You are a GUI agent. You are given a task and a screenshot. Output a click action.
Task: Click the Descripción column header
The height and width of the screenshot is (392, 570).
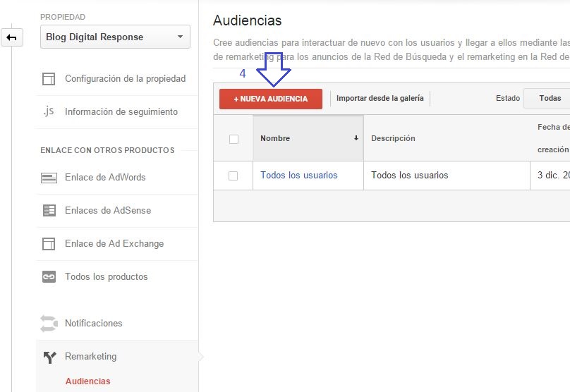click(x=447, y=138)
